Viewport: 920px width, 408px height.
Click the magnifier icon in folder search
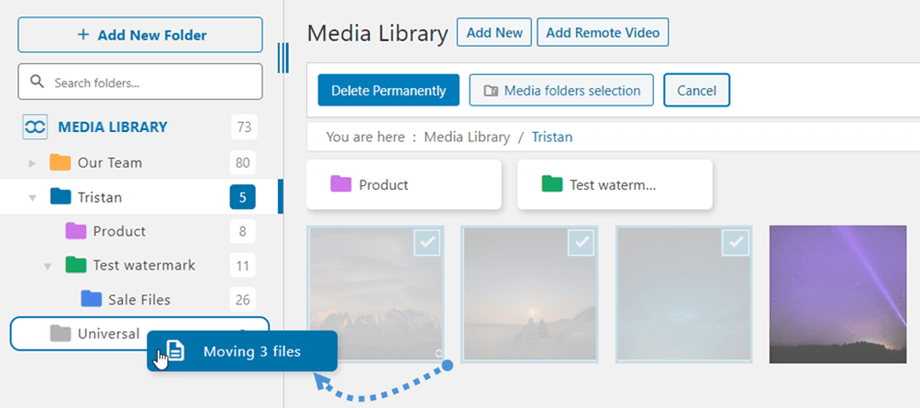pyautogui.click(x=38, y=82)
